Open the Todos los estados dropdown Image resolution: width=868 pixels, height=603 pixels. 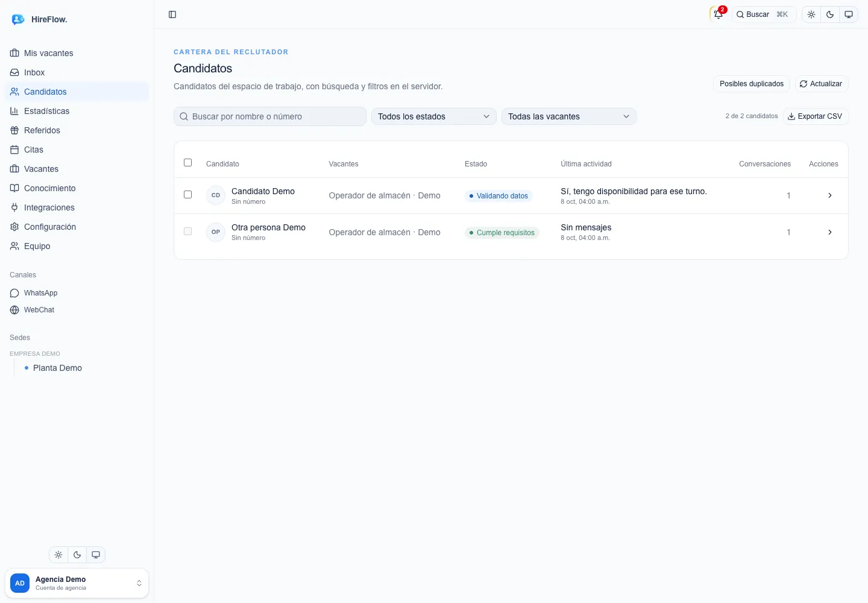point(434,116)
